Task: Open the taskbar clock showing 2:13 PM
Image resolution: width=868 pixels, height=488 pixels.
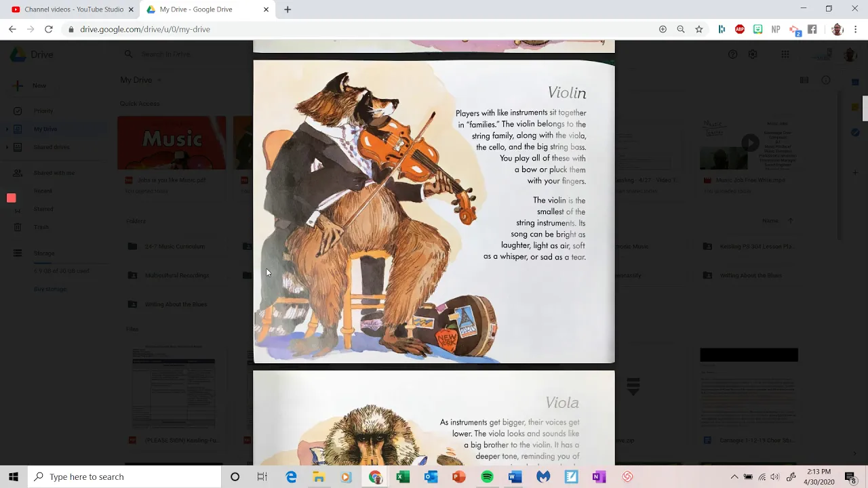Action: [x=819, y=476]
